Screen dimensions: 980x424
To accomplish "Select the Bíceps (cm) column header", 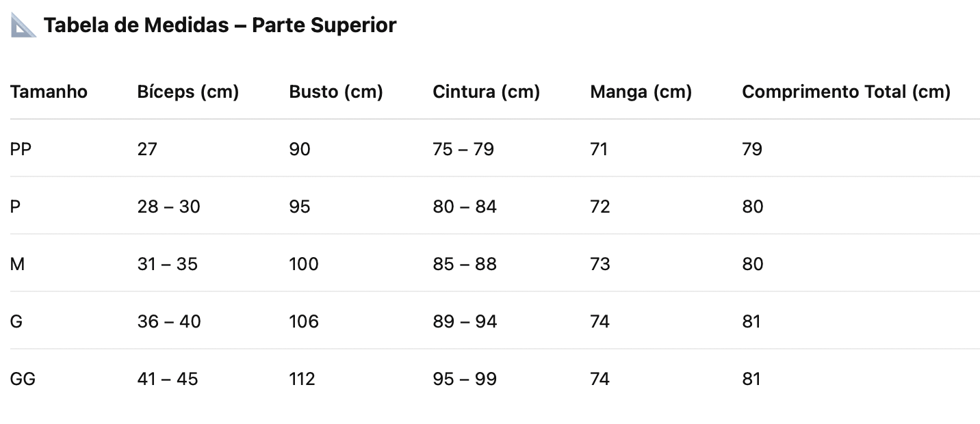I will tap(188, 92).
